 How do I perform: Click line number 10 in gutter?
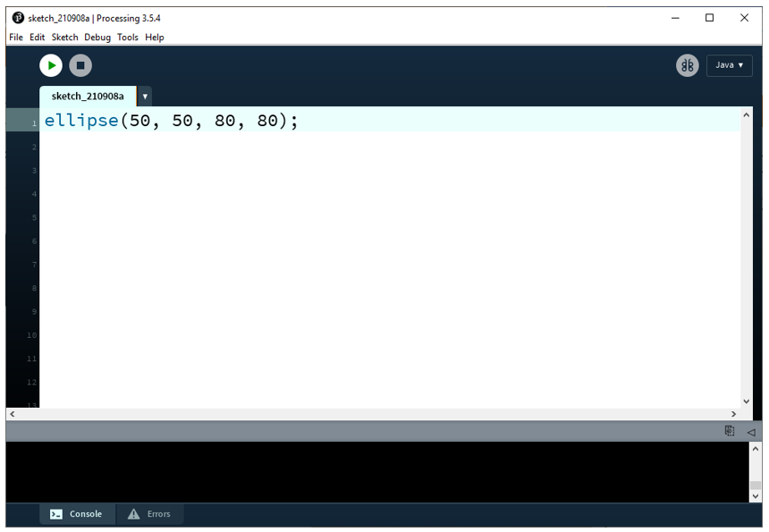pyautogui.click(x=32, y=335)
